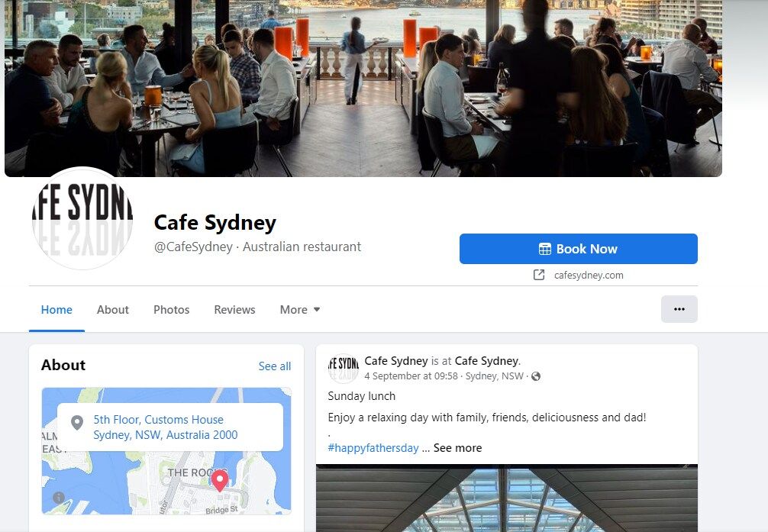Open the three-dots page options button
768x532 pixels.
pyautogui.click(x=679, y=309)
